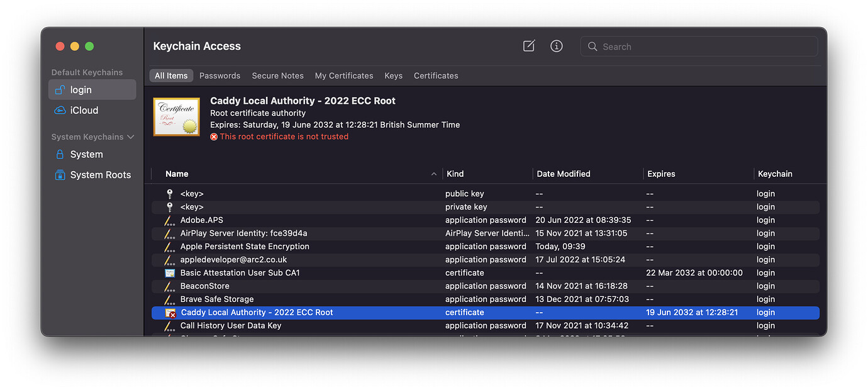Click Call History User Data Key icon

(x=169, y=326)
